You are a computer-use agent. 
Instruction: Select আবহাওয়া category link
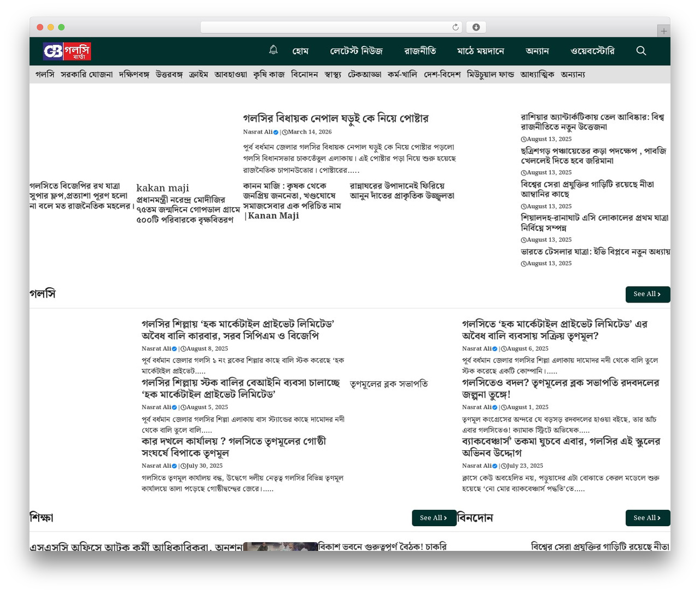point(231,74)
